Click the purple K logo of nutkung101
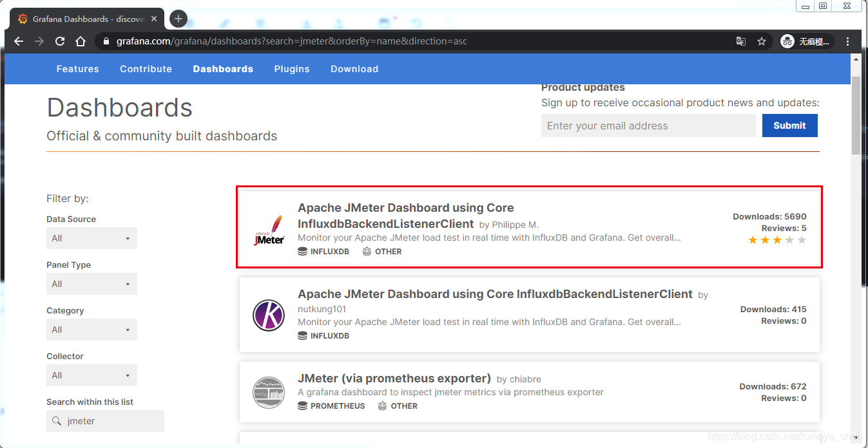 269,315
